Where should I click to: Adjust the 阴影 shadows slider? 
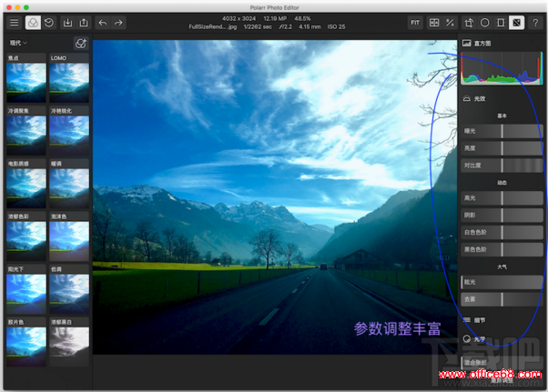502,216
